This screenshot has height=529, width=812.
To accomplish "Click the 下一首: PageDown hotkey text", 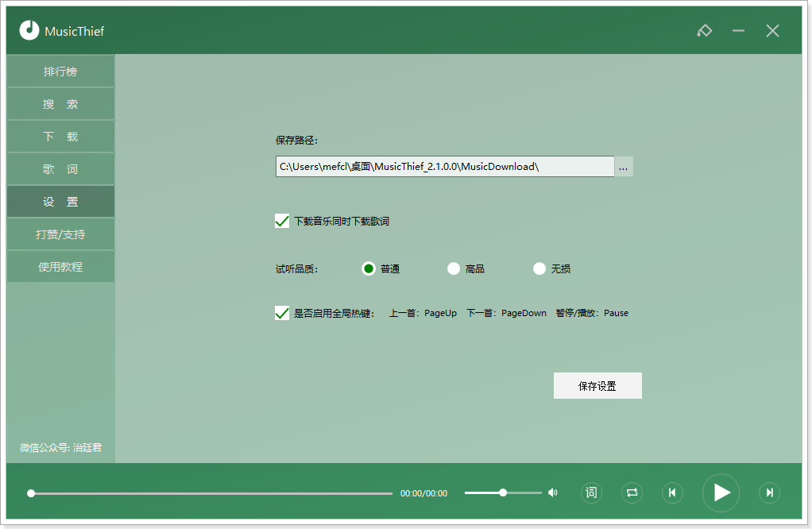I will (506, 313).
